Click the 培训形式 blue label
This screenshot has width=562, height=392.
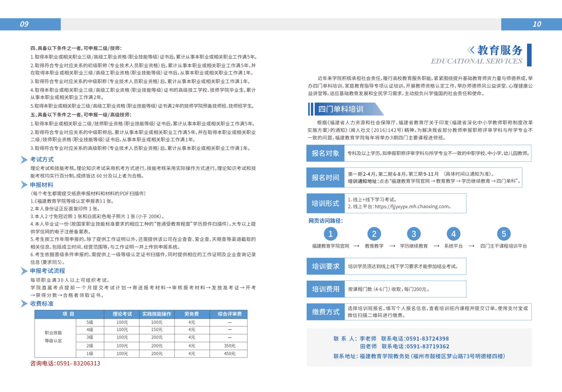[326, 203]
